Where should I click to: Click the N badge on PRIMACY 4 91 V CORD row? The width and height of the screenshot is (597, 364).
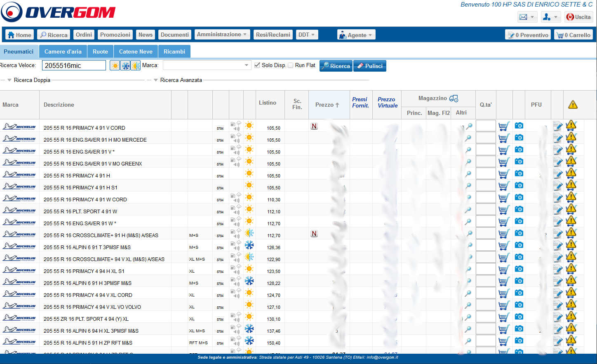click(x=314, y=126)
